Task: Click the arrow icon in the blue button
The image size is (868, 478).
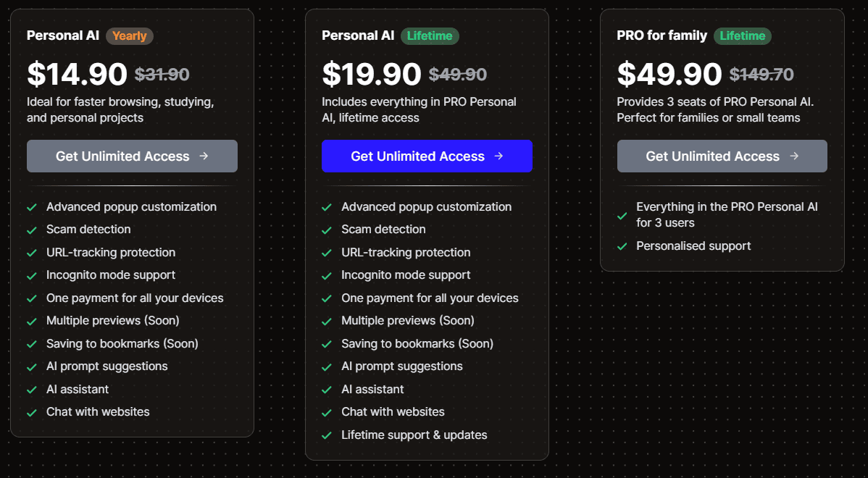Action: click(499, 156)
